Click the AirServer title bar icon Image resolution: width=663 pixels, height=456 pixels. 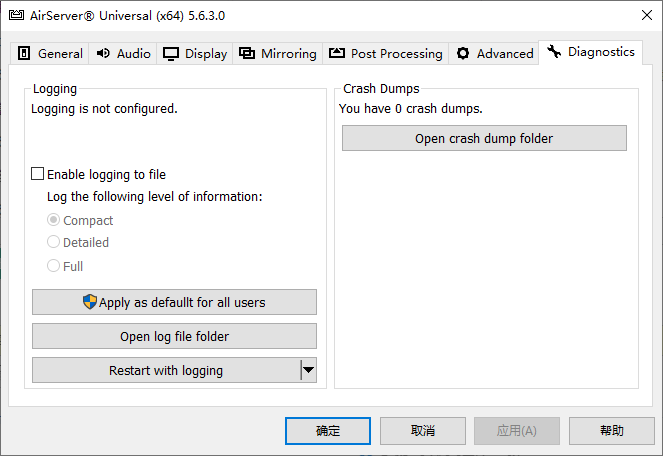[x=15, y=15]
